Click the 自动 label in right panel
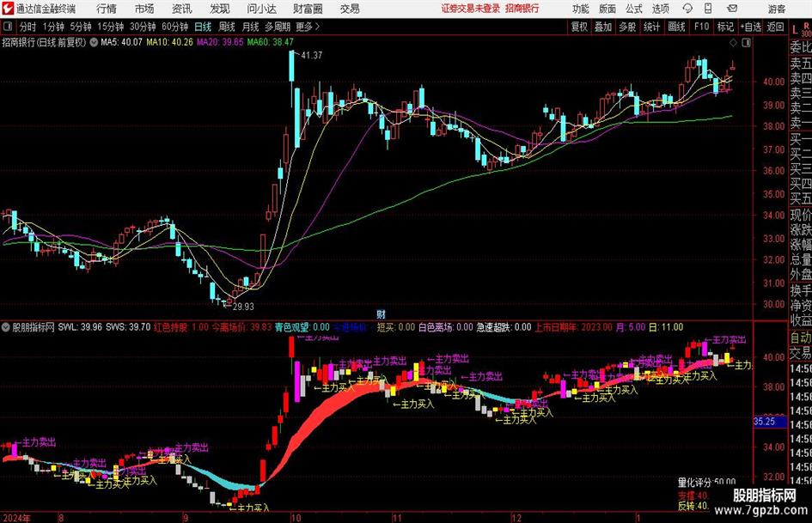 pyautogui.click(x=801, y=338)
